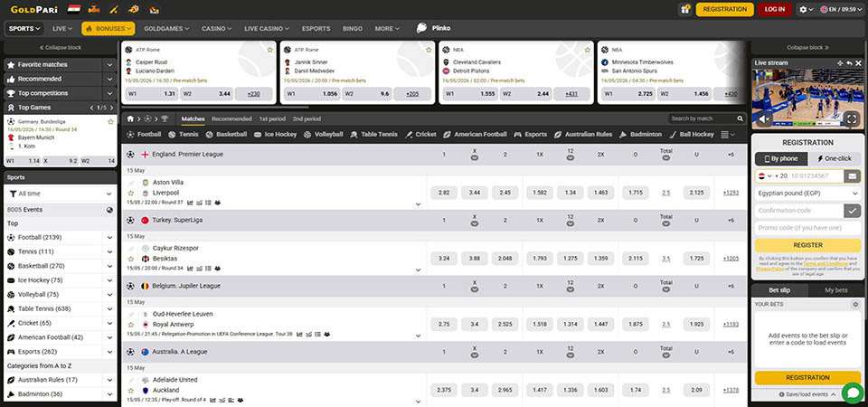Open the BONUSES menu
Image resolution: width=868 pixels, height=407 pixels.
click(108, 29)
